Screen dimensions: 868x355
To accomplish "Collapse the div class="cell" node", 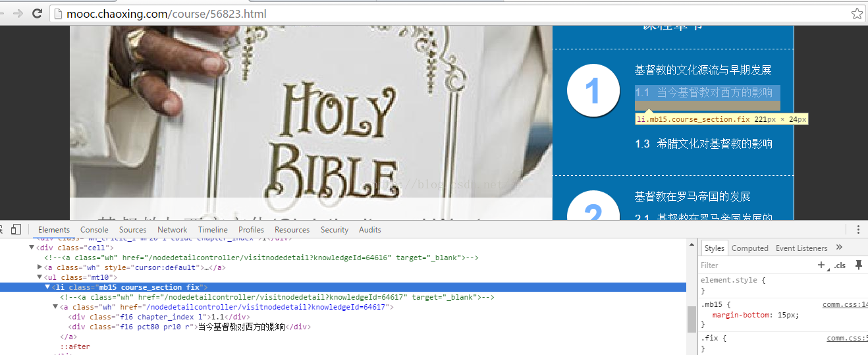I will 32,248.
